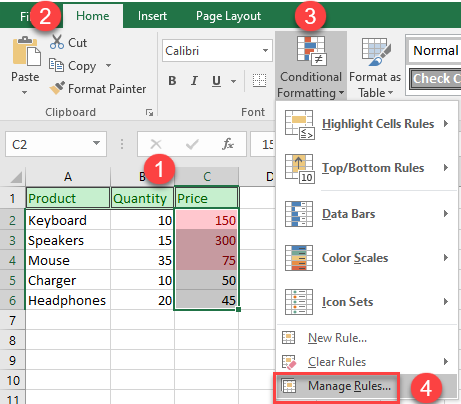
Task: Click the Format as Table icon
Action: coord(376,52)
